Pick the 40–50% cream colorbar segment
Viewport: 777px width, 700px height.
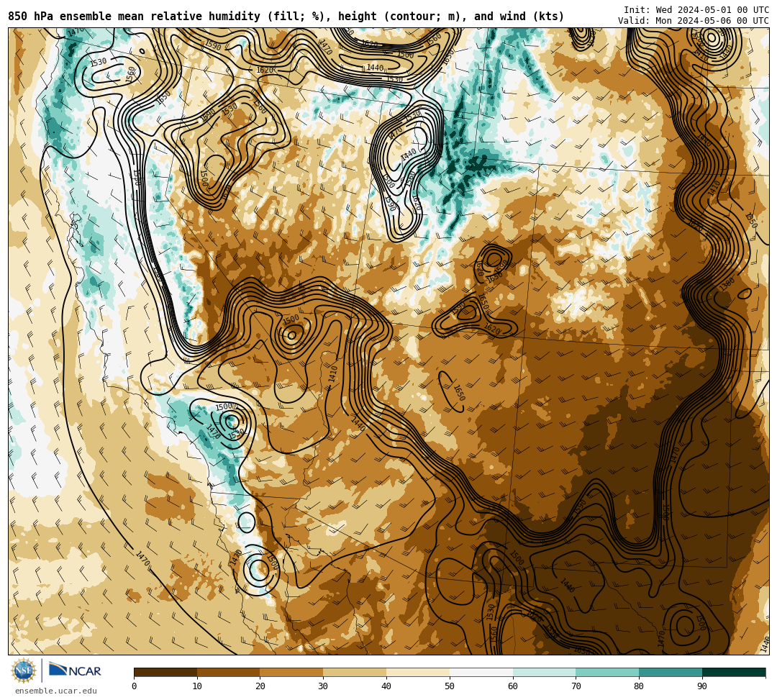click(x=418, y=672)
